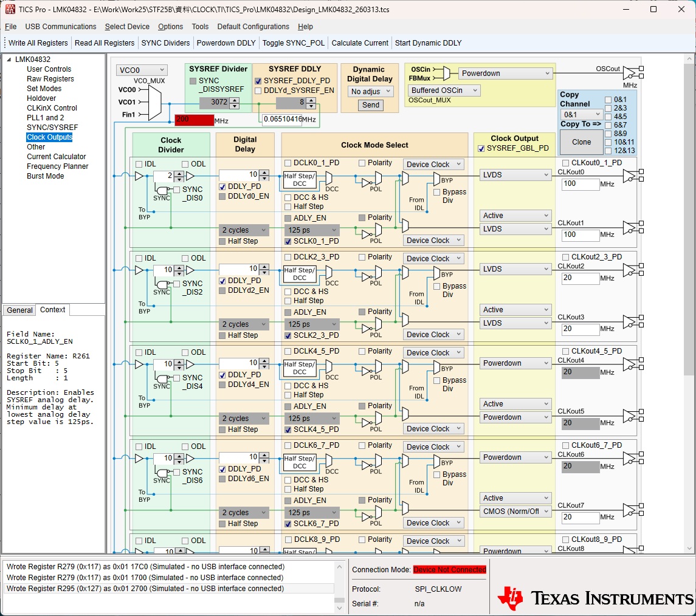Select the Context tab
Image resolution: width=696 pixels, height=616 pixels.
point(52,310)
